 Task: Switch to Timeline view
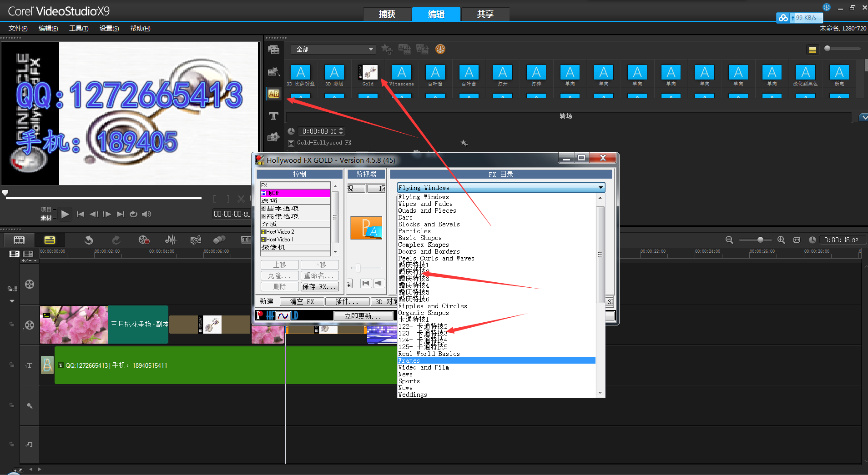click(50, 240)
